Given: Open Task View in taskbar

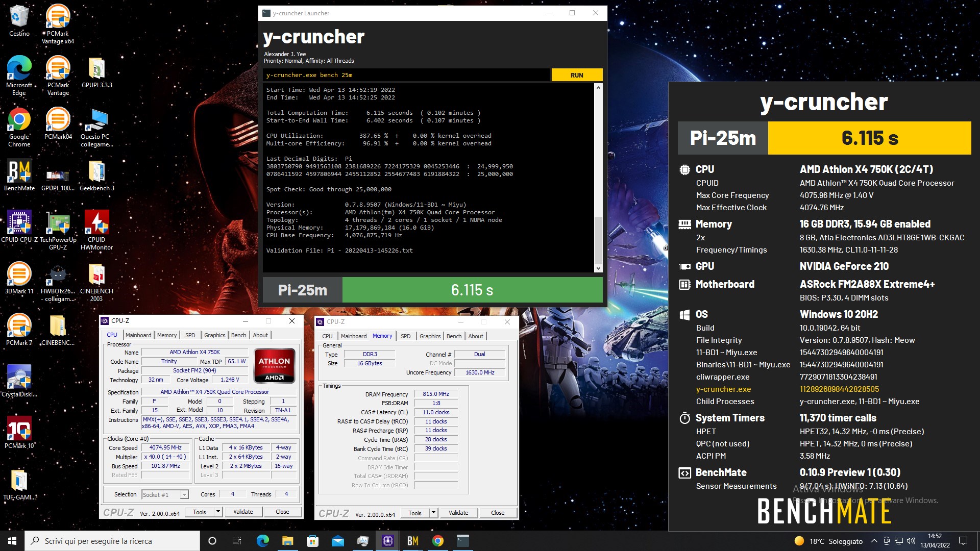Looking at the screenshot, I should [236, 541].
